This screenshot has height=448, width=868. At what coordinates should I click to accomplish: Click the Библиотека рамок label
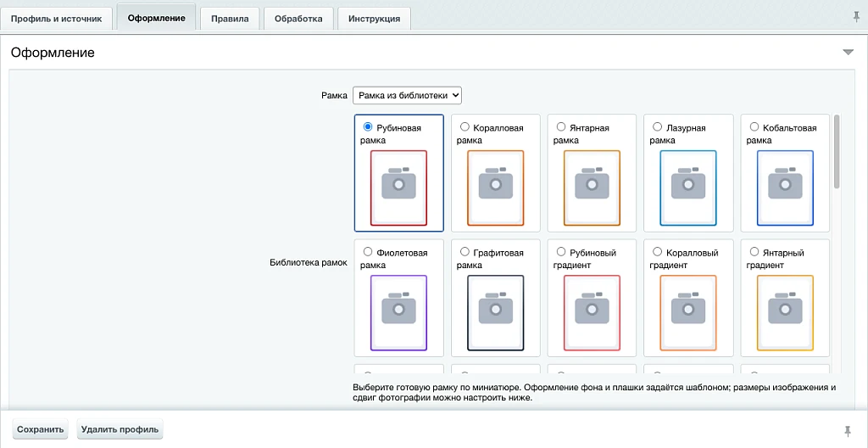(309, 262)
